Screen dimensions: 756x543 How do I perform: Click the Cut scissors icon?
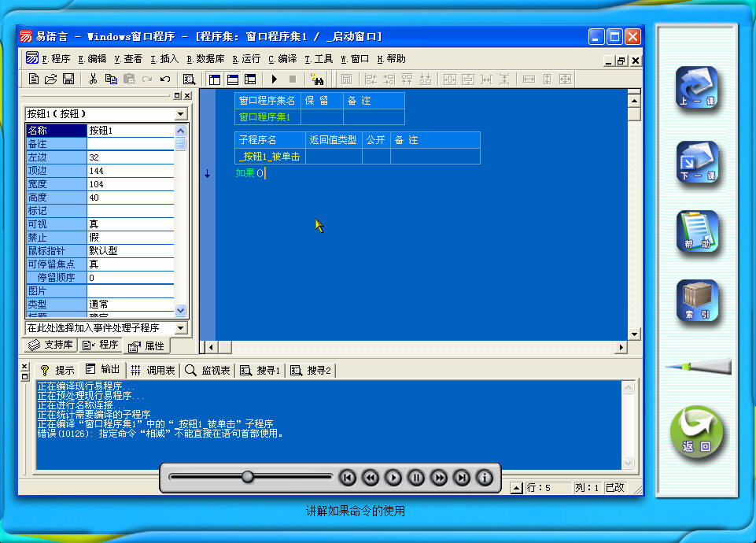pyautogui.click(x=93, y=79)
